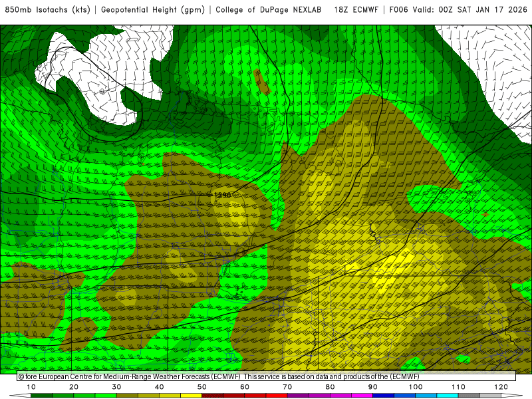Viewport: 532px width, 399px height.
Task: Click the dark blue swatch just right of 90
Action: coord(384,396)
